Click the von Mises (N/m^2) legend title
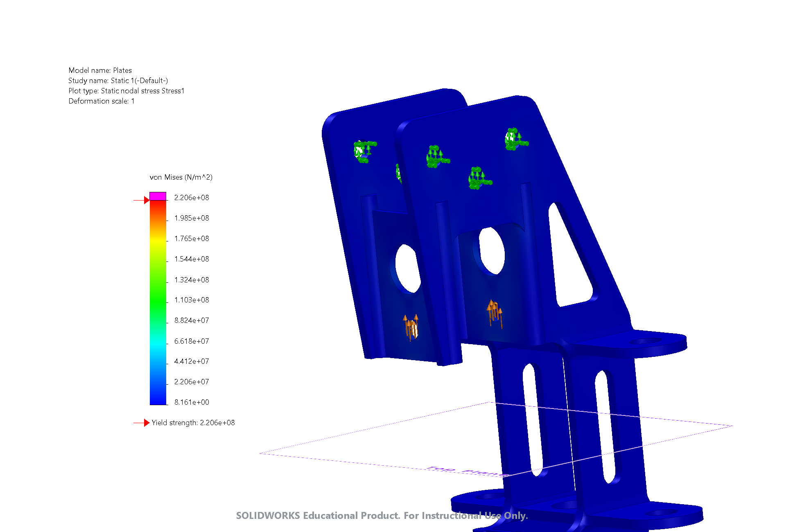Screen dimensions: 811x532 (181, 177)
